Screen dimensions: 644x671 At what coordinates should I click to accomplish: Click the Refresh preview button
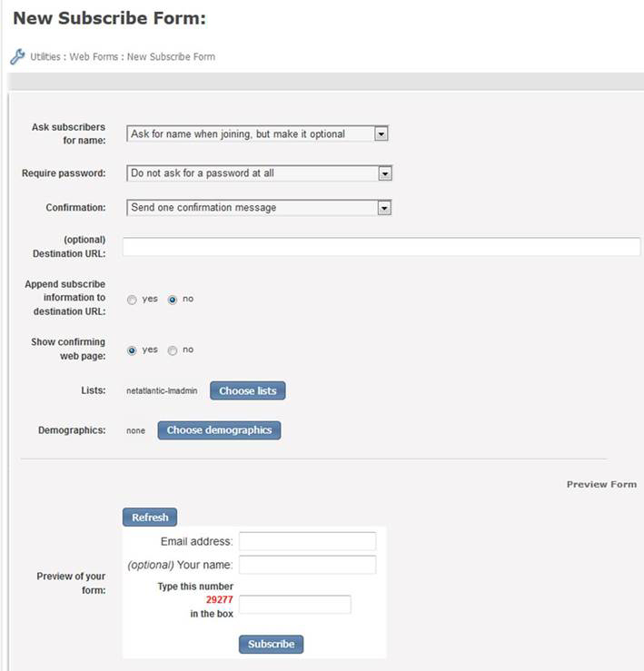pos(150,517)
